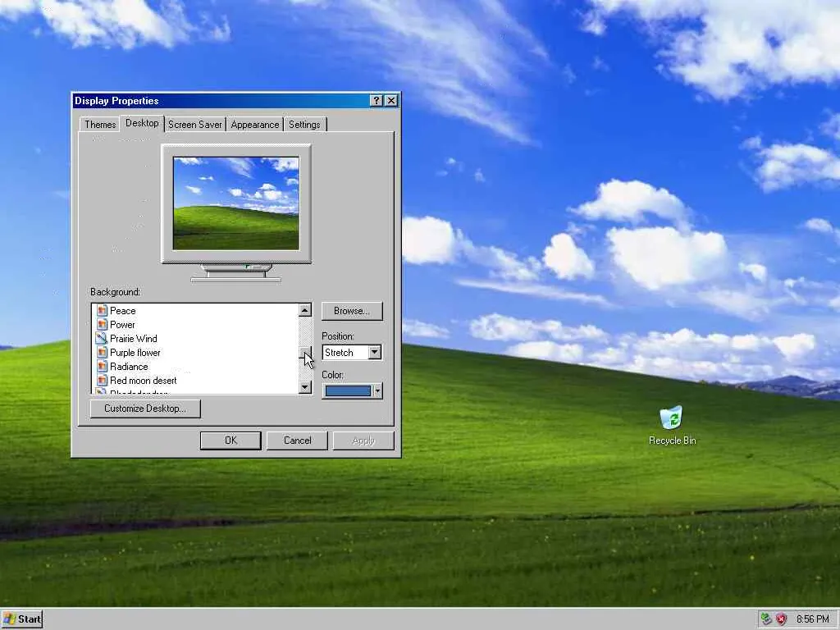The image size is (840, 630).
Task: Close the Display Properties dialog
Action: click(x=391, y=101)
